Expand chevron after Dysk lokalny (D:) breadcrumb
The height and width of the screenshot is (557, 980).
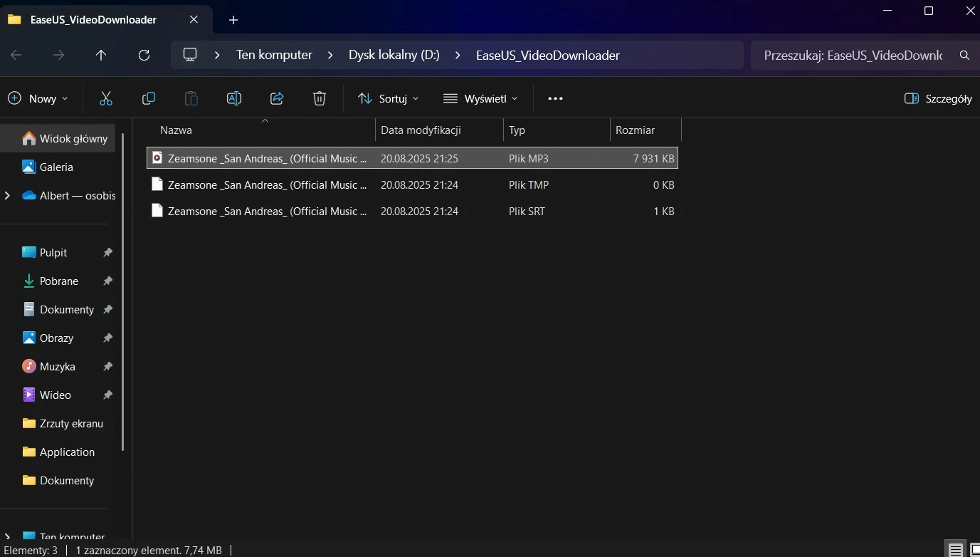point(458,55)
